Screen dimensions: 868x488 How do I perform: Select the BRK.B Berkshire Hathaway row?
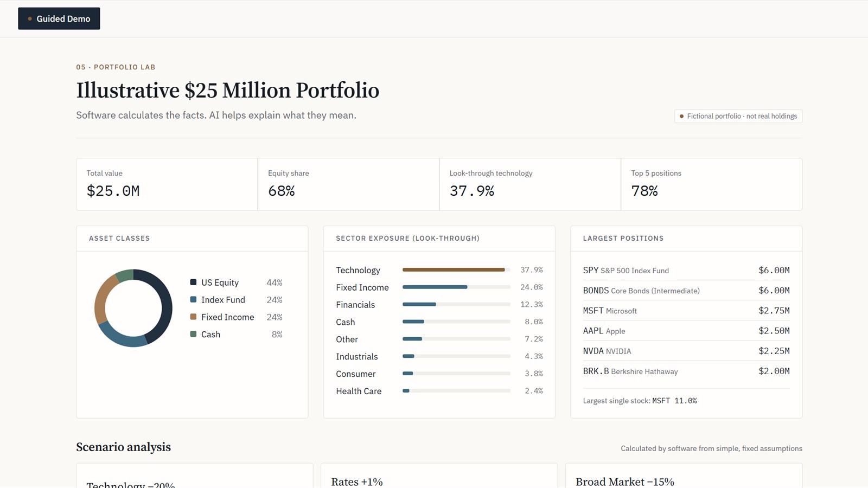pyautogui.click(x=686, y=371)
